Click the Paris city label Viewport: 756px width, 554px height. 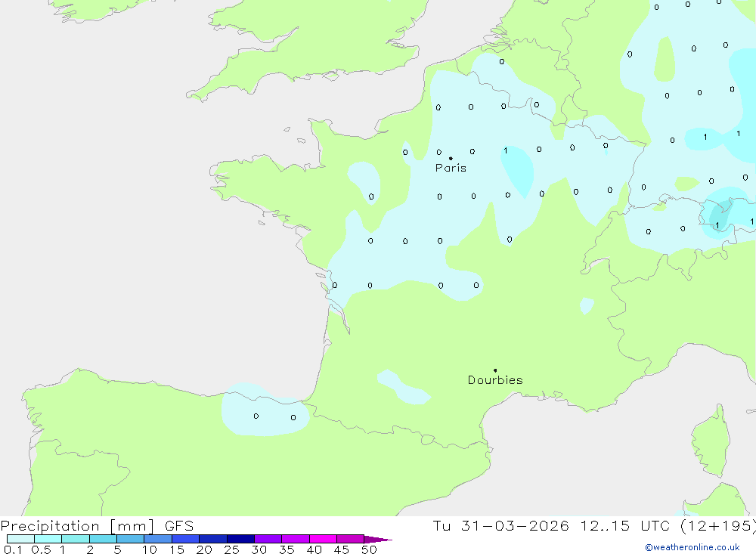coord(451,168)
